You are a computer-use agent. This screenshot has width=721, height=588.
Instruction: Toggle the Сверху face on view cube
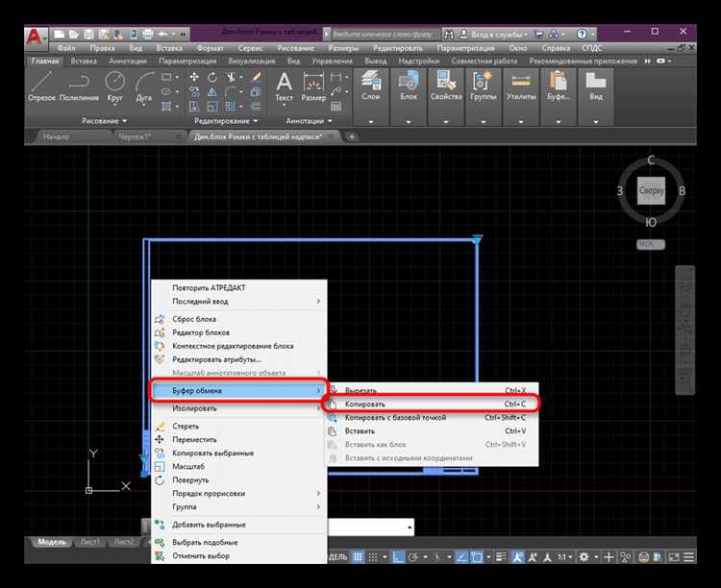(652, 191)
